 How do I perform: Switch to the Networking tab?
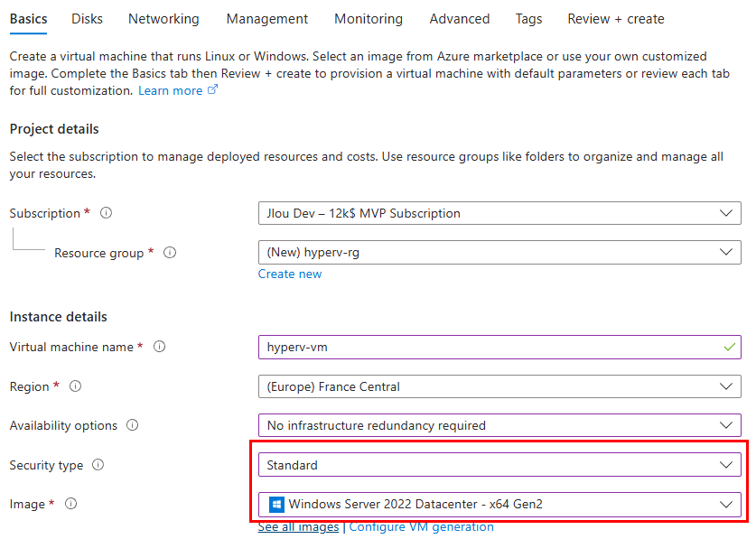163,19
